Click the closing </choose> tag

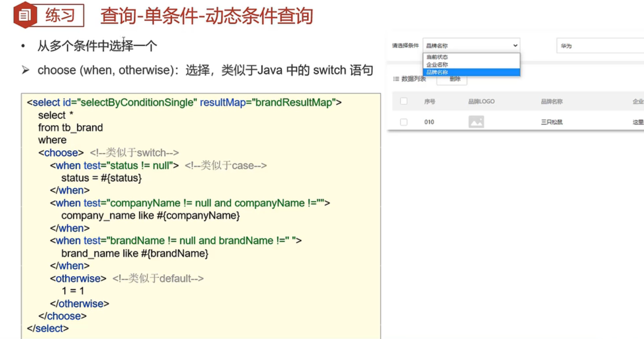click(62, 316)
